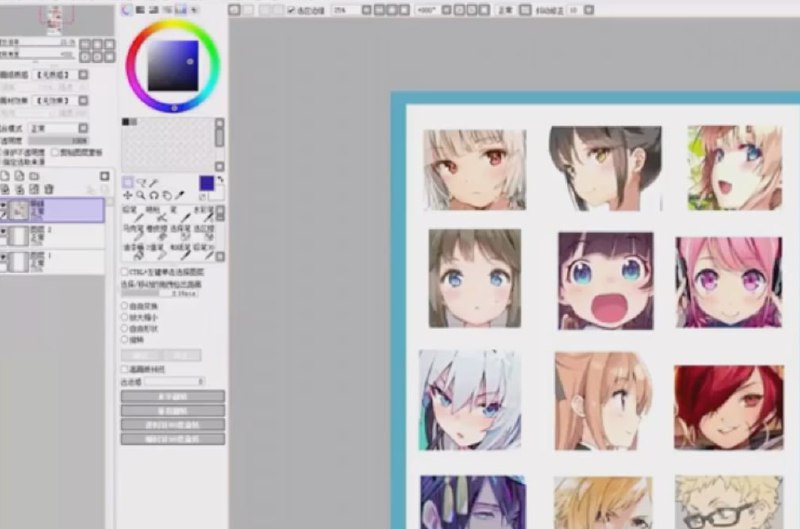Image resolution: width=800 pixels, height=529 pixels.
Task: Open the stabilizer (抖动修正) dropdown arrow
Action: [589, 10]
